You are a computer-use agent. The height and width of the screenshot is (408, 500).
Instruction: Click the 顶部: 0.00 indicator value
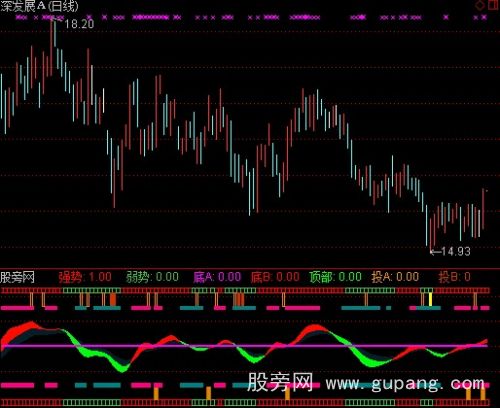click(335, 277)
